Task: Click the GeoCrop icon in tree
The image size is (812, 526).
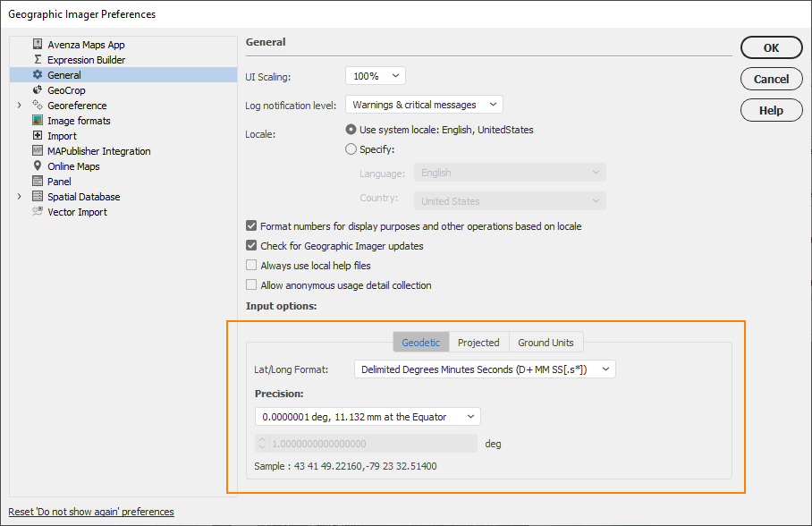Action: click(38, 89)
